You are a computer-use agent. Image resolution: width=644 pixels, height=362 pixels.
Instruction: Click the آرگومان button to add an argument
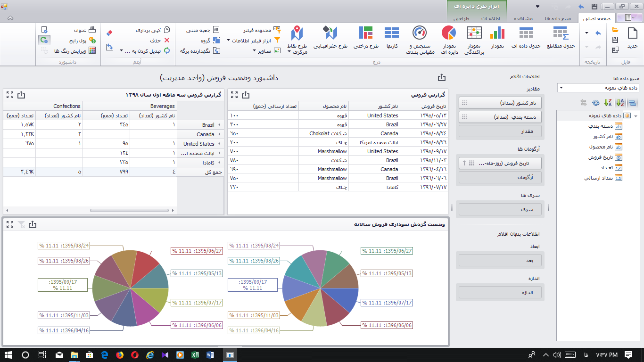(500, 177)
